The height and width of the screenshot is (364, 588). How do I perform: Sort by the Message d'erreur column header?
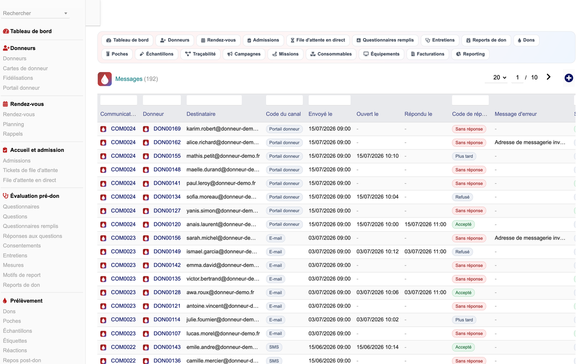[x=515, y=114]
